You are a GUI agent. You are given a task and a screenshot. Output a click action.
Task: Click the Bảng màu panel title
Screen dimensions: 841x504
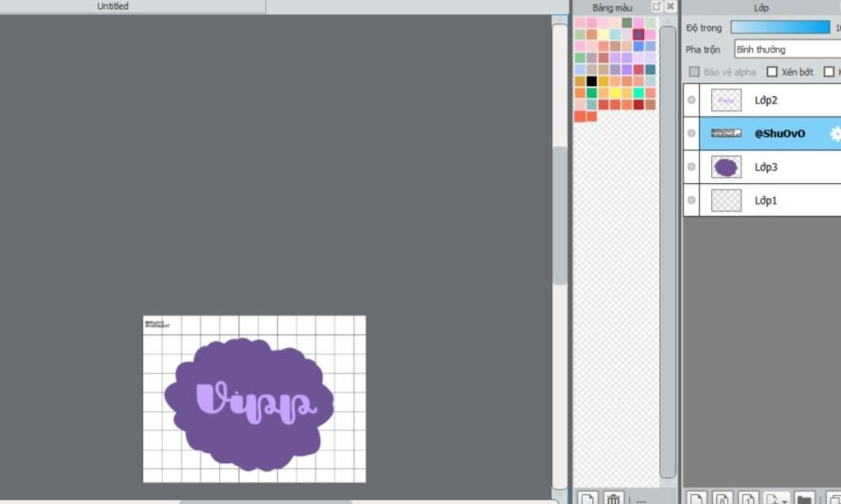click(x=612, y=7)
